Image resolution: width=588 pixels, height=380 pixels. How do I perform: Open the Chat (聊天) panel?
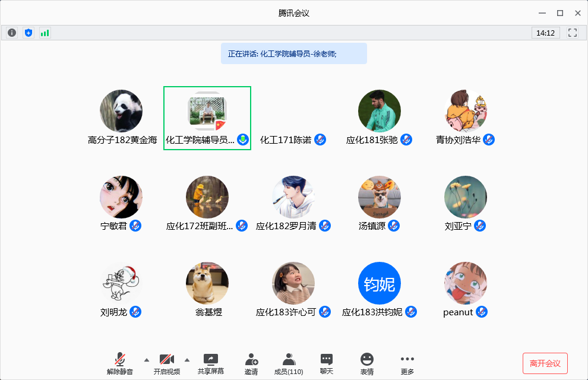pyautogui.click(x=327, y=364)
